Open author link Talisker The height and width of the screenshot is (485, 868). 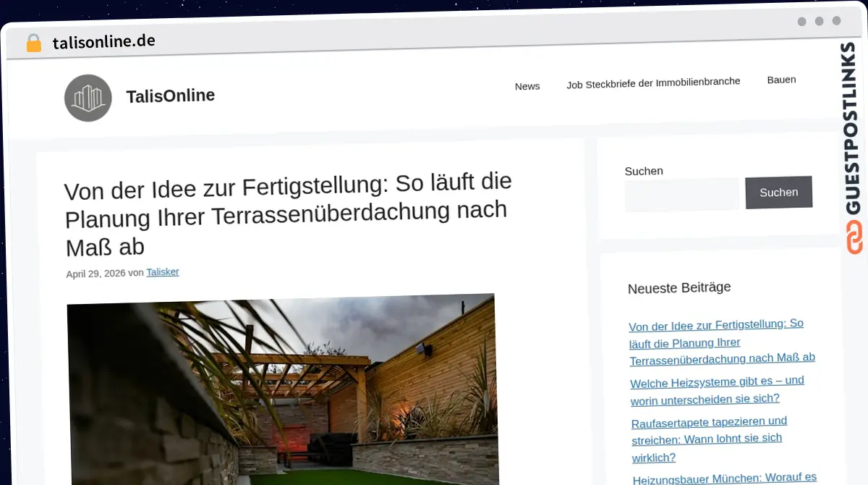[x=163, y=272]
